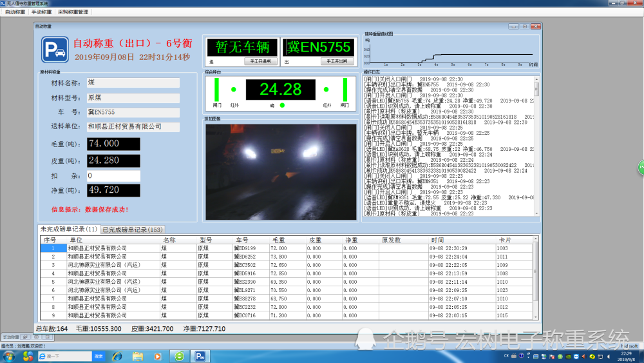Click the blue parking logo icon
Screen dimensions: 644x363
click(x=55, y=50)
